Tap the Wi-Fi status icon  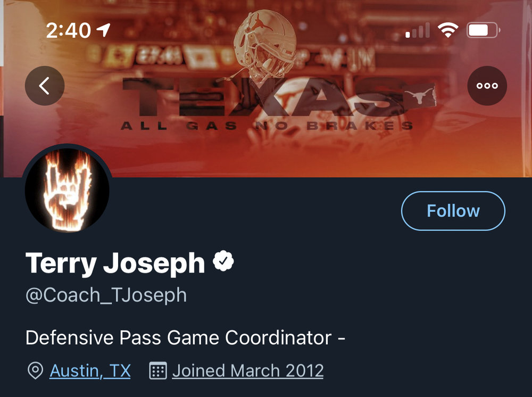[x=448, y=31]
